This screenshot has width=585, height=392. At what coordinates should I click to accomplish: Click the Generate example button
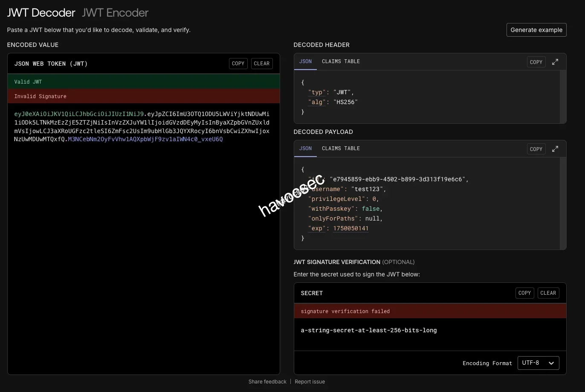(x=536, y=30)
